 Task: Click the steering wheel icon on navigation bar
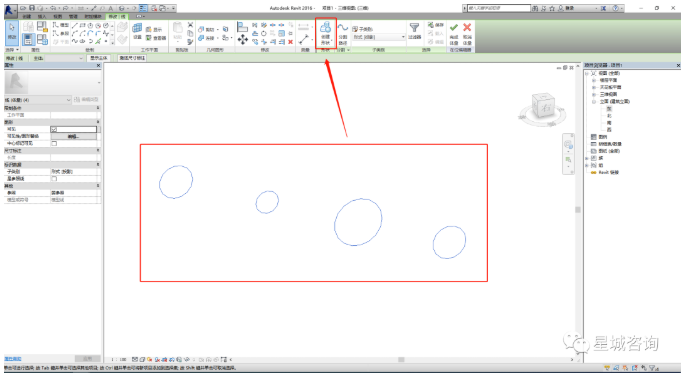(x=568, y=145)
